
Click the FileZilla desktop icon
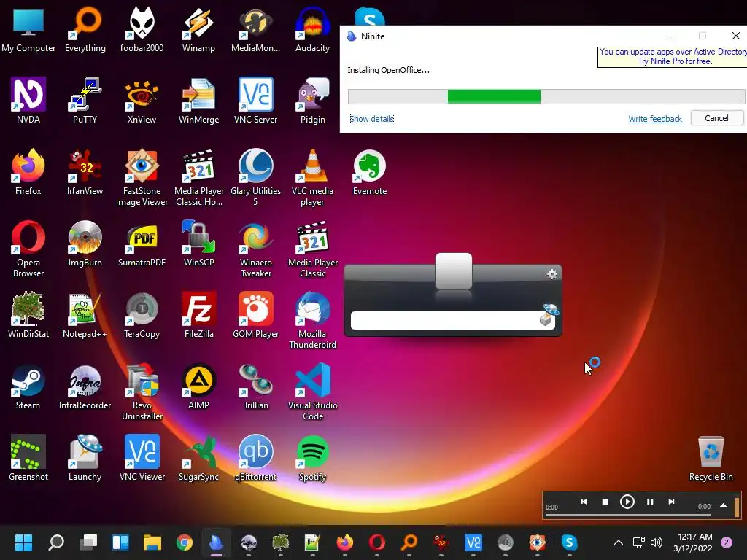coord(198,315)
